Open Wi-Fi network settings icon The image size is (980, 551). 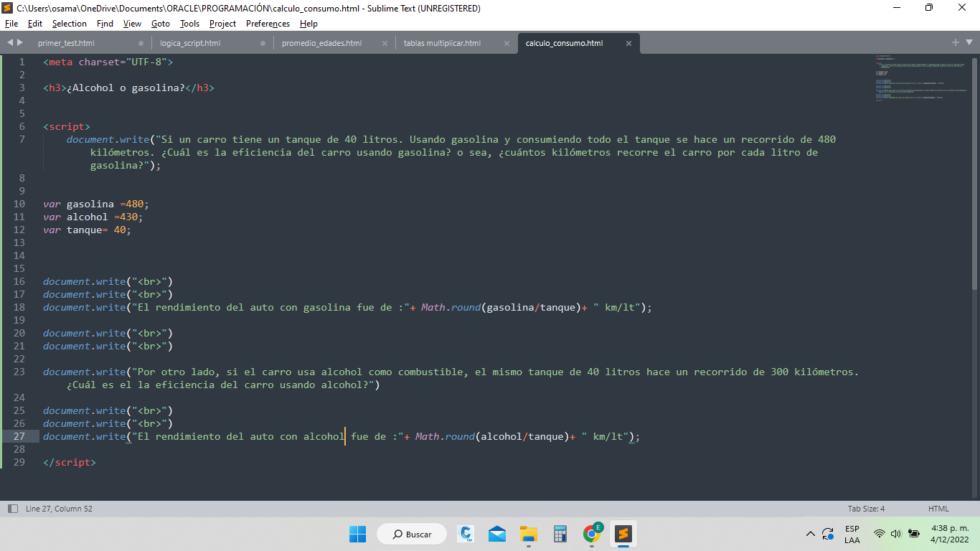click(x=880, y=534)
